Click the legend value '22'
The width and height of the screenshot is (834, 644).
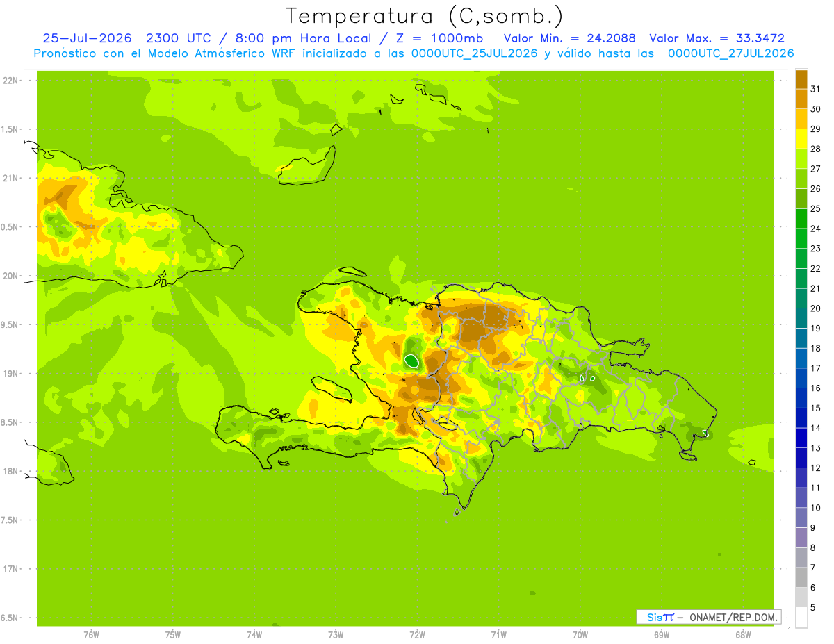[x=815, y=268]
